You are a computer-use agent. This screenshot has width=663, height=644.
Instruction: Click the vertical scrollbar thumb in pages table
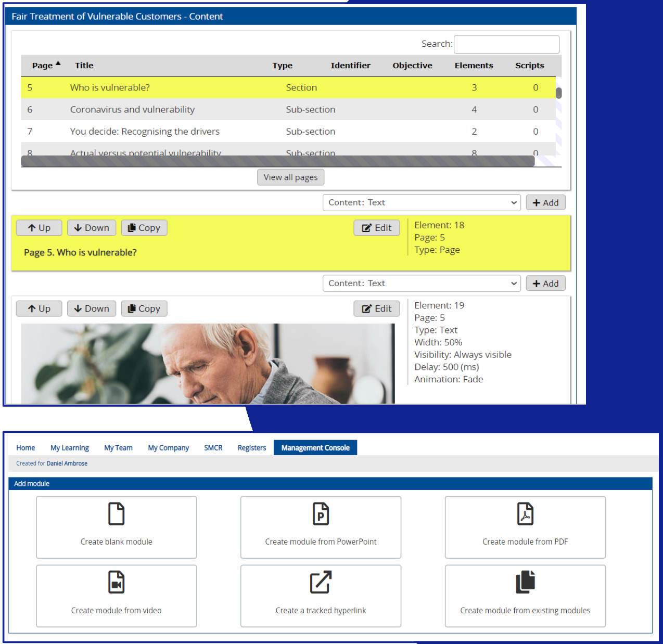[558, 93]
